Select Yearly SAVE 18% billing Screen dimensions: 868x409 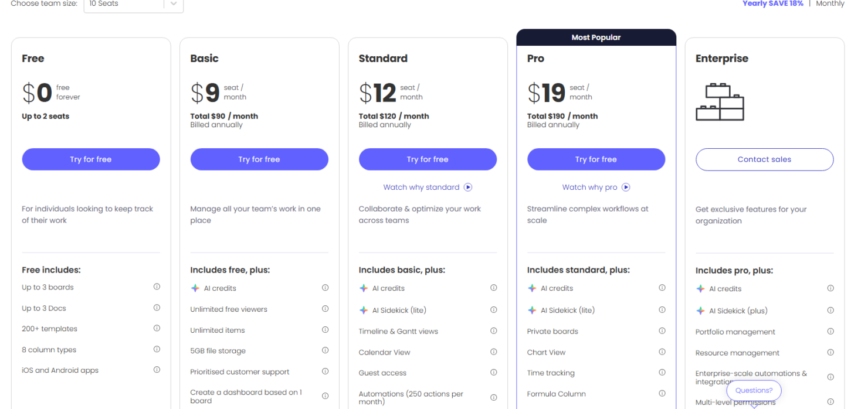point(773,4)
